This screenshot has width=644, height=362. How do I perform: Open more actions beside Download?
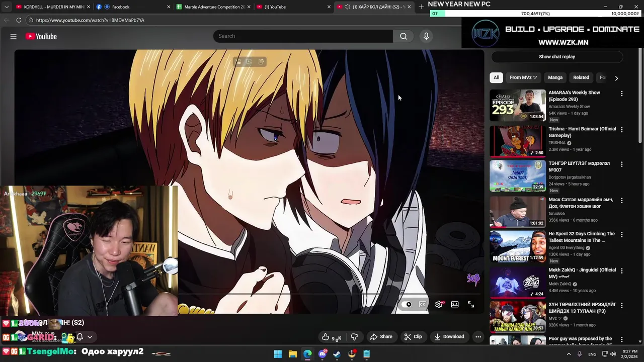(x=478, y=337)
